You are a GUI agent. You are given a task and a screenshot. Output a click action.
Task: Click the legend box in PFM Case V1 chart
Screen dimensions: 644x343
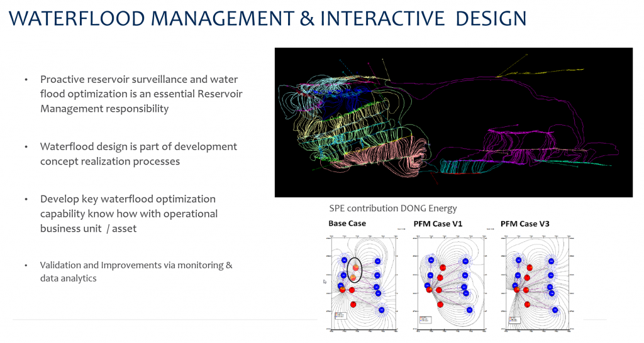(425, 319)
